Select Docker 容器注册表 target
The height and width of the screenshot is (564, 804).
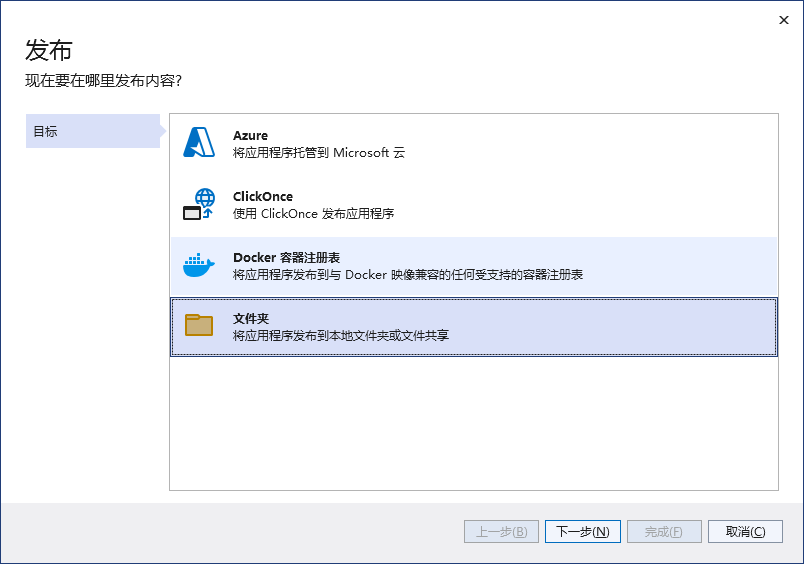(474, 266)
